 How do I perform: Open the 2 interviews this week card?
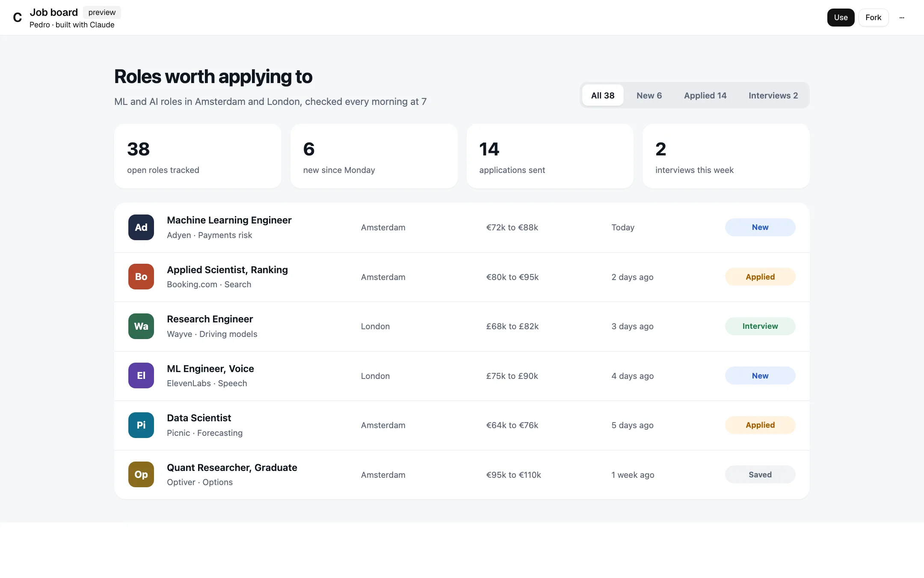coord(726,156)
